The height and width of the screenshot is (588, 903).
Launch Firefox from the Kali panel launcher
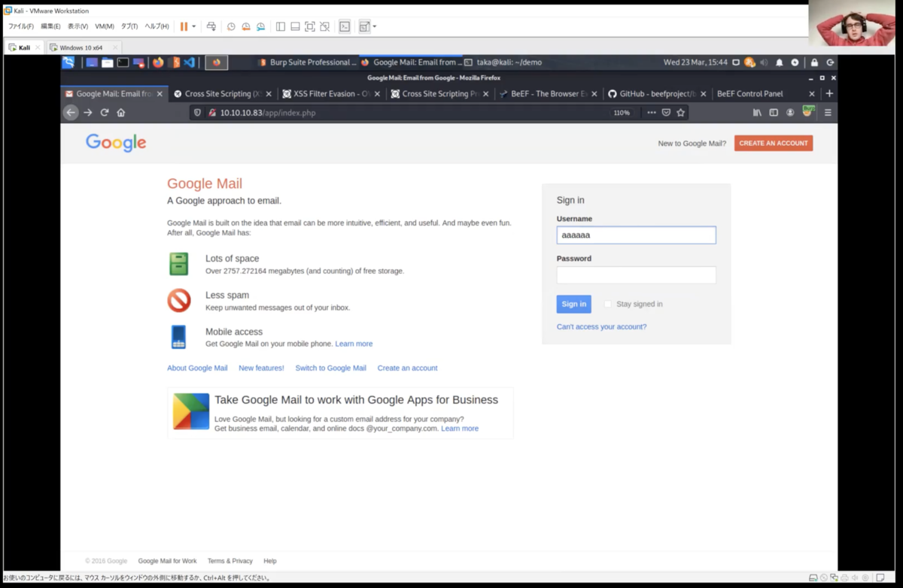158,62
